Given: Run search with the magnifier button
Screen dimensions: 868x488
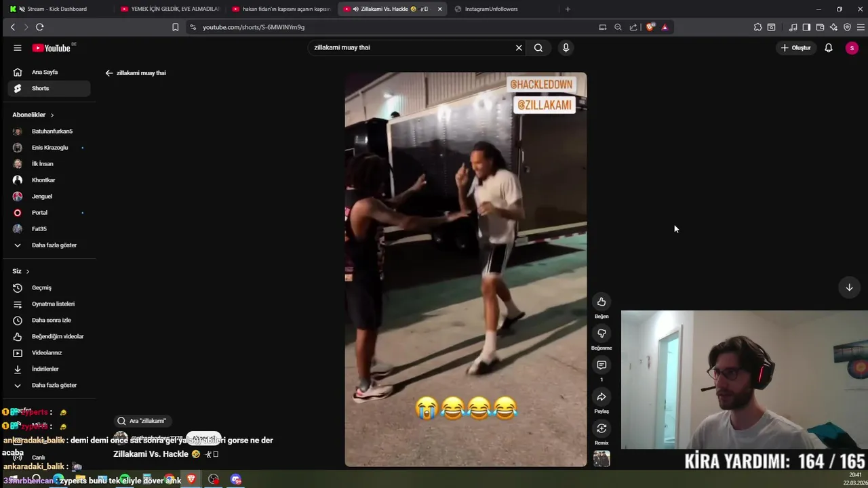Looking at the screenshot, I should pos(538,47).
